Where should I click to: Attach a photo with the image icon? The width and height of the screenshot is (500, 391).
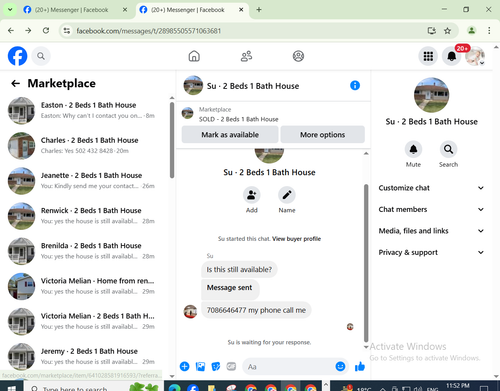pyautogui.click(x=200, y=367)
